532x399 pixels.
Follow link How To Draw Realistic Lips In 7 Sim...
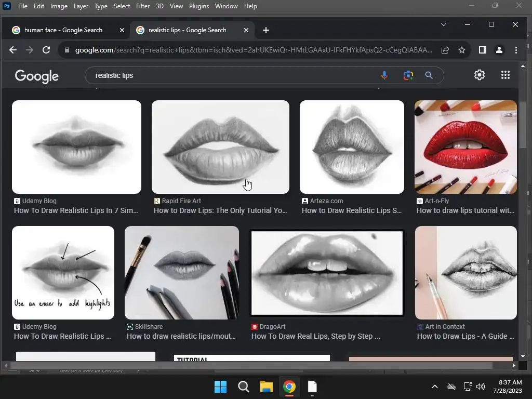pos(76,211)
